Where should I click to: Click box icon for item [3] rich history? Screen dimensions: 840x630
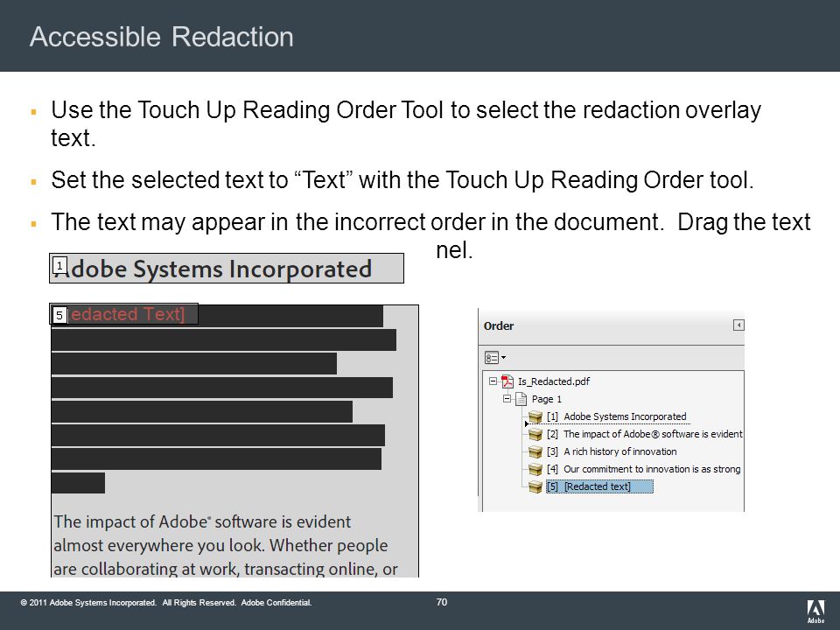pos(535,452)
